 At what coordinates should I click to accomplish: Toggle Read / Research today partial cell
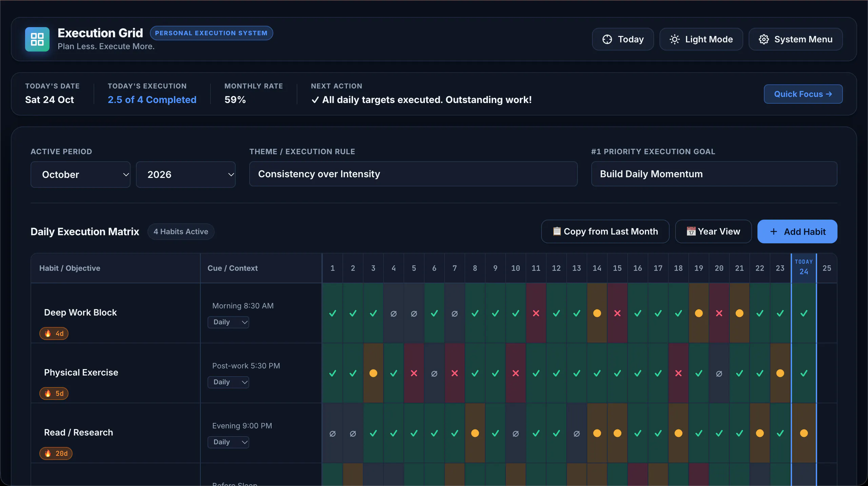pos(804,433)
